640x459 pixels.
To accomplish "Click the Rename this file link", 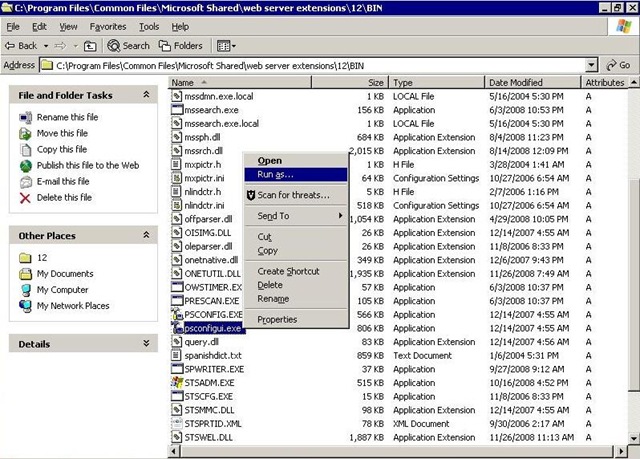I will [x=67, y=118].
